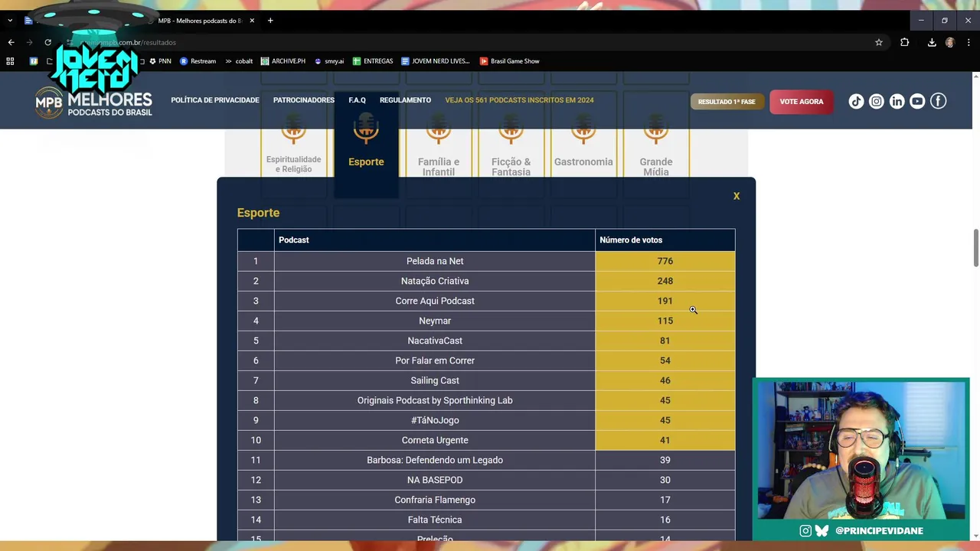Screen dimensions: 980x551
Task: Open the browser apps grid shortcut
Action: pyautogui.click(x=10, y=61)
